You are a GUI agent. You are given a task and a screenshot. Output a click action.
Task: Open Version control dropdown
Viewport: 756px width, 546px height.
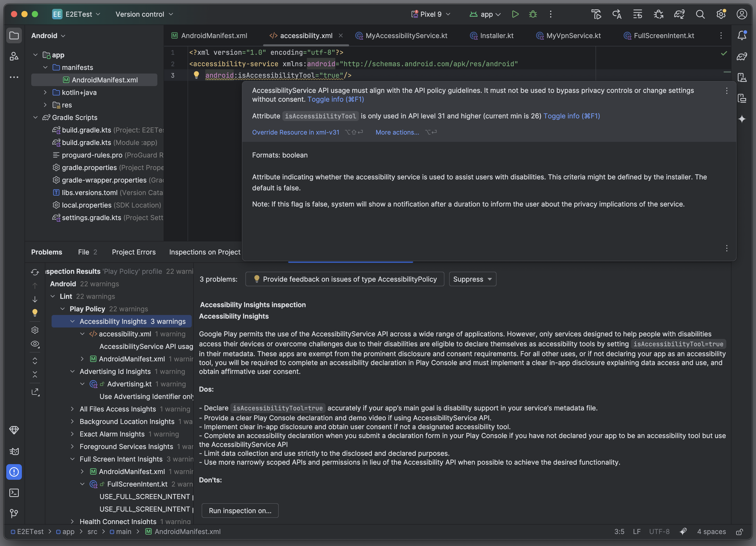(144, 14)
